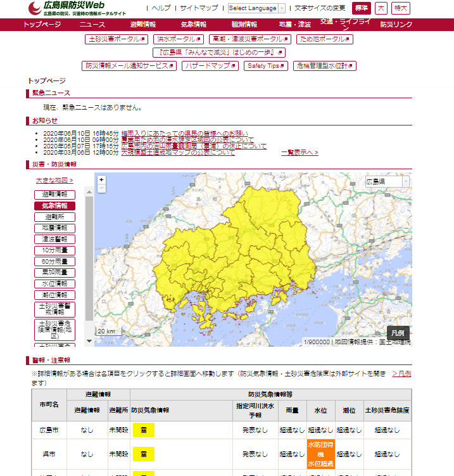Click the 呉市 row name

pyautogui.click(x=49, y=454)
